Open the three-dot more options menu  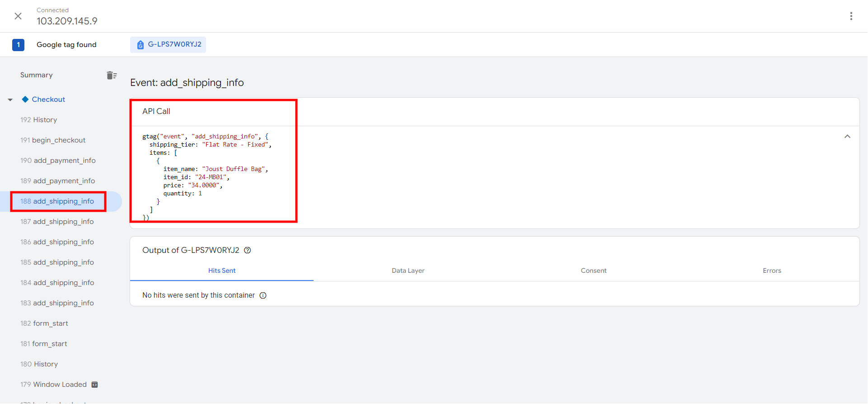coord(851,16)
